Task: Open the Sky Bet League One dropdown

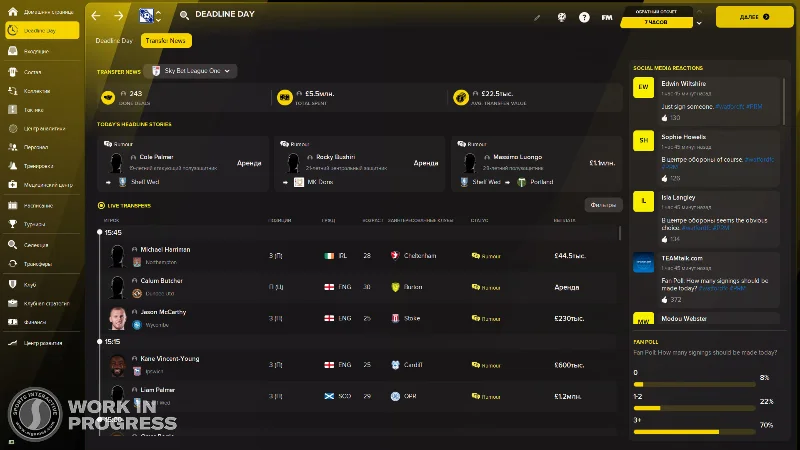Action: coord(191,71)
